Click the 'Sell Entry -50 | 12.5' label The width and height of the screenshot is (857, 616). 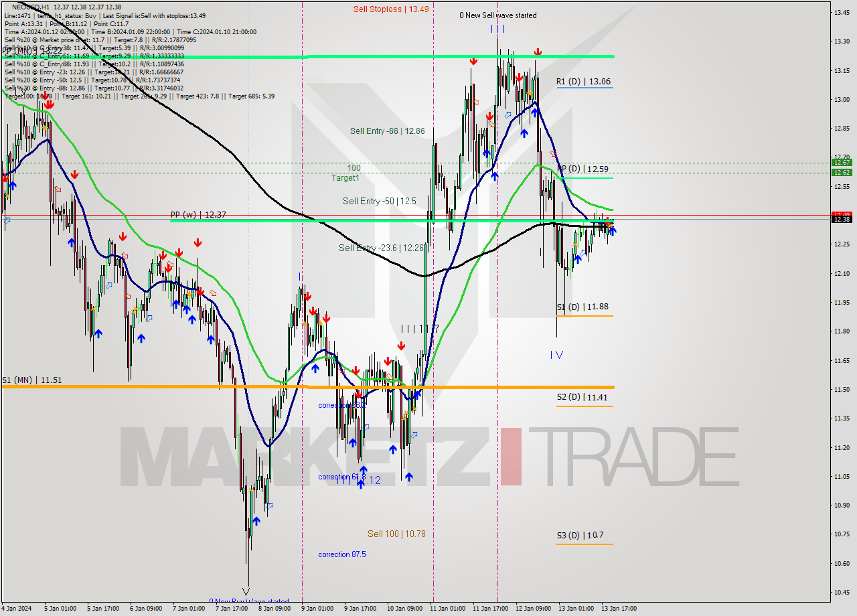coord(380,201)
